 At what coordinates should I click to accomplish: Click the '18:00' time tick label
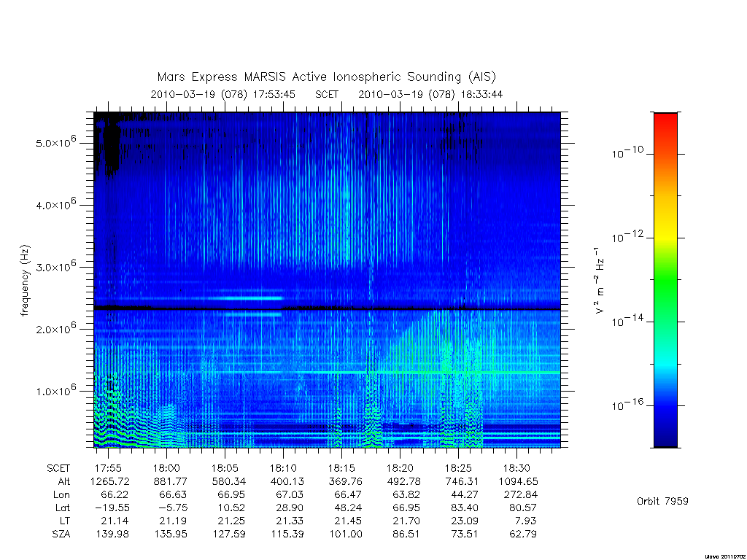click(x=167, y=468)
